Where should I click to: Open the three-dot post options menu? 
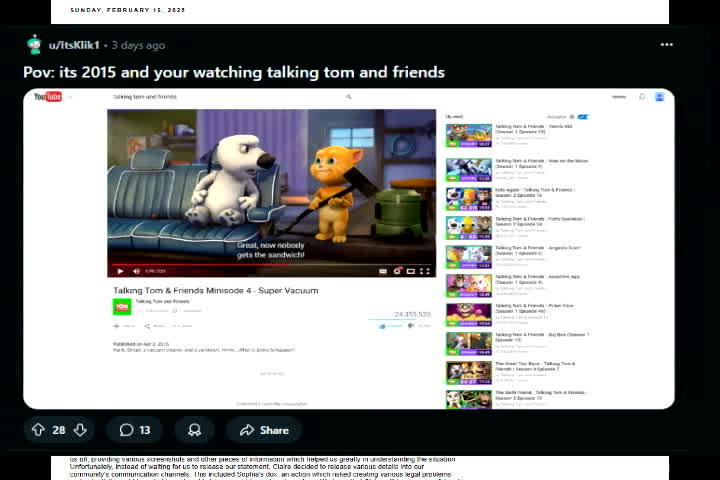click(x=666, y=45)
